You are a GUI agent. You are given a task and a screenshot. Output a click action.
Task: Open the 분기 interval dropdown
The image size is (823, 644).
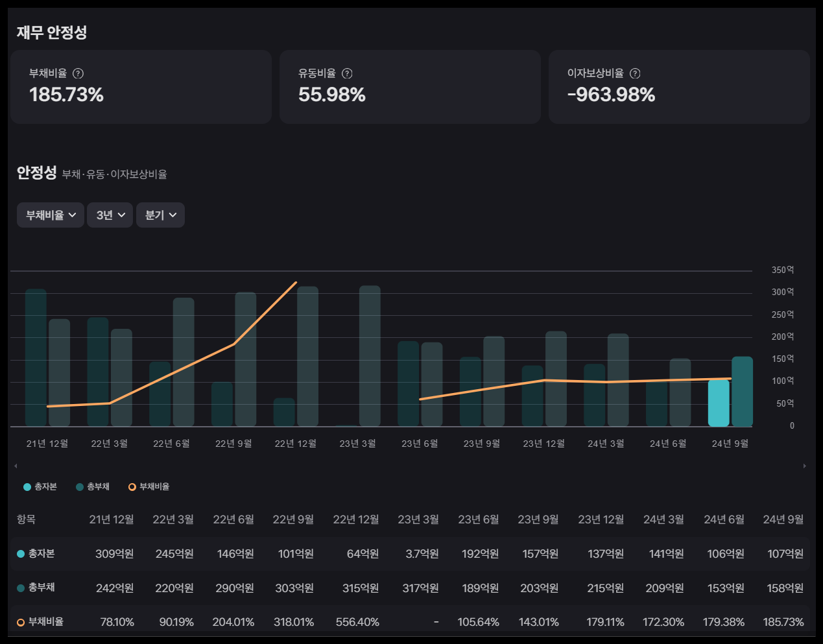(160, 215)
